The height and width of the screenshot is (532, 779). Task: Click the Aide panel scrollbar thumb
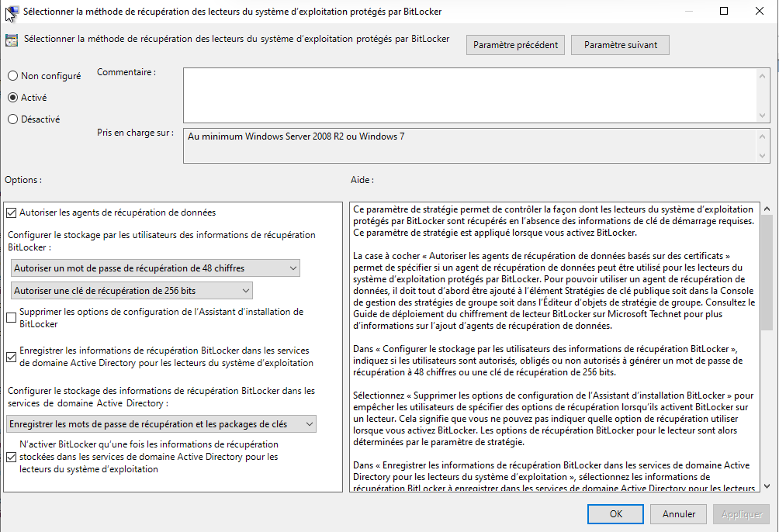click(767, 273)
